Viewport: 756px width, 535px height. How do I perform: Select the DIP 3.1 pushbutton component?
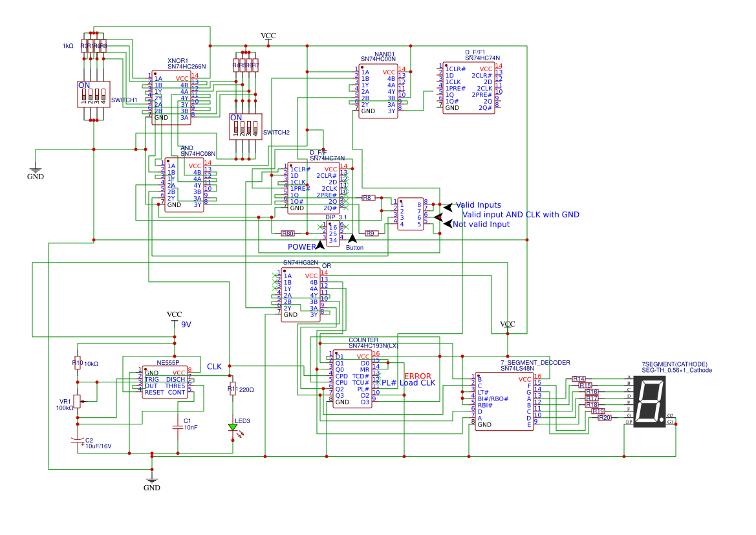click(333, 234)
